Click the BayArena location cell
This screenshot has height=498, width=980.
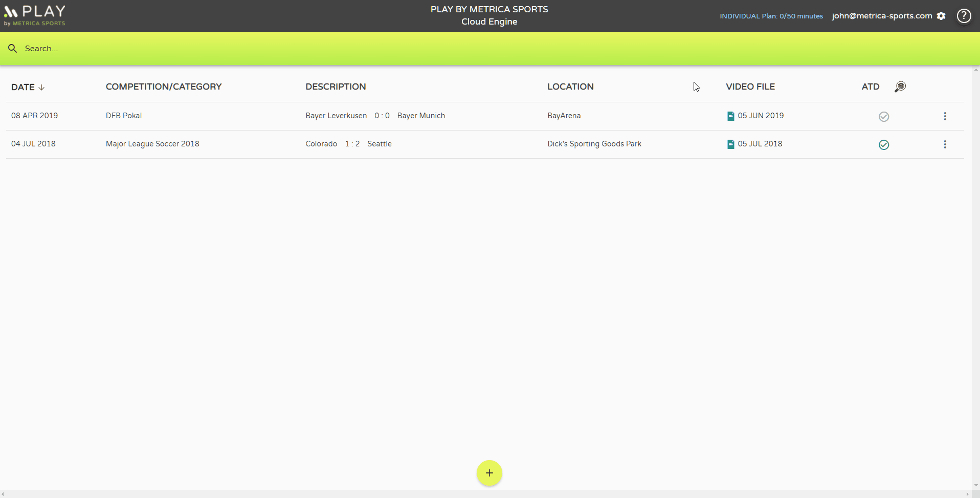[x=564, y=116]
